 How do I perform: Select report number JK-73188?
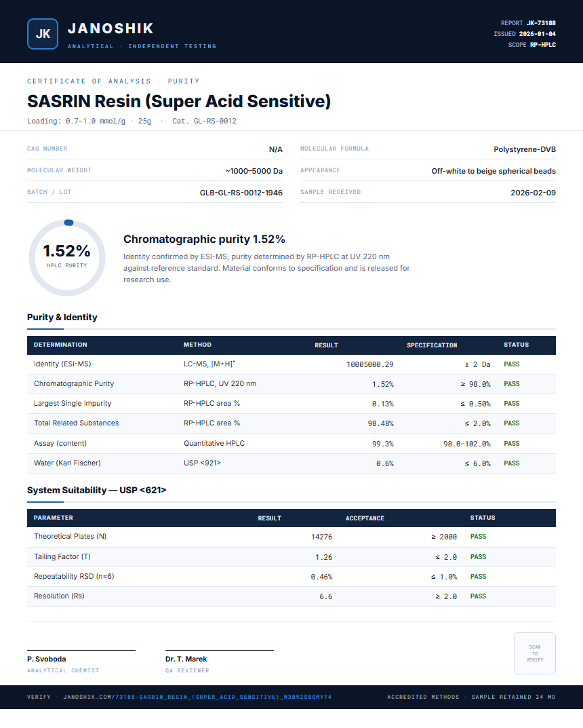point(541,23)
